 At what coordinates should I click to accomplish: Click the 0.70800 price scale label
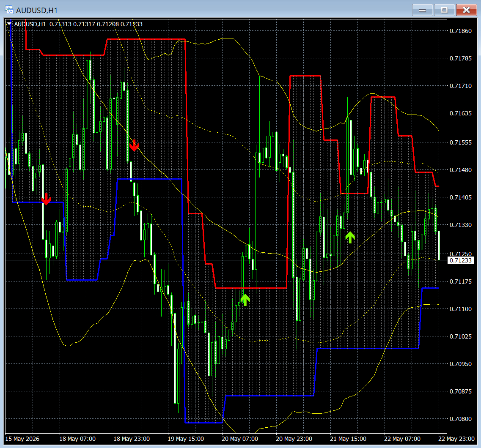coord(460,419)
